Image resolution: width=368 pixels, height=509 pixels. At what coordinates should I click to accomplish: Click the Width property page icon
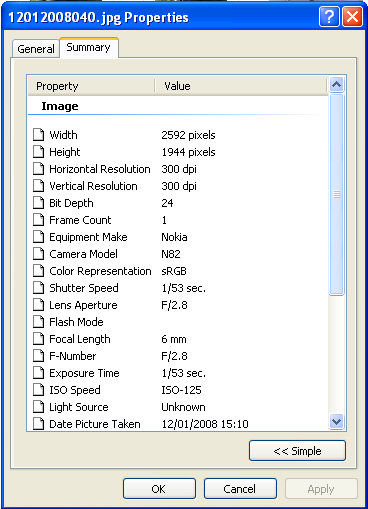(39, 135)
